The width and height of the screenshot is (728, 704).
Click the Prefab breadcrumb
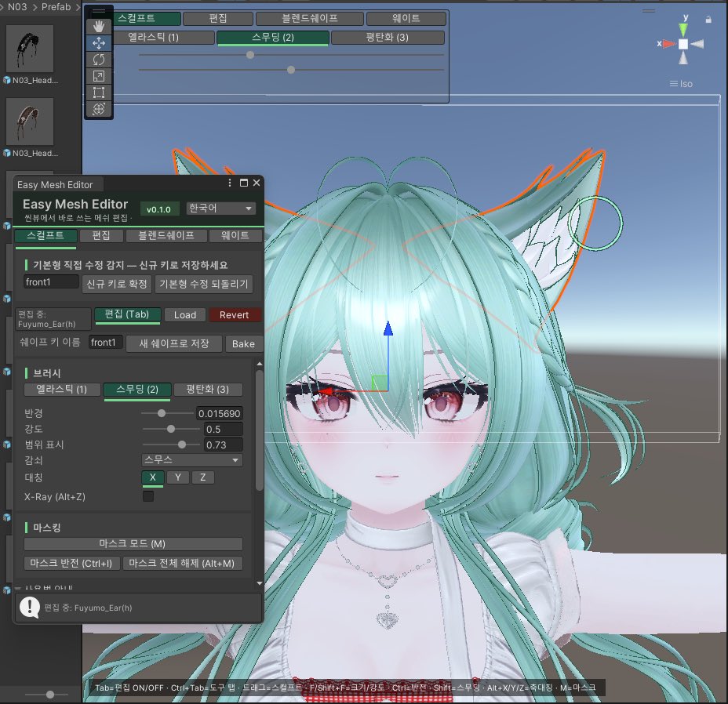click(x=56, y=7)
